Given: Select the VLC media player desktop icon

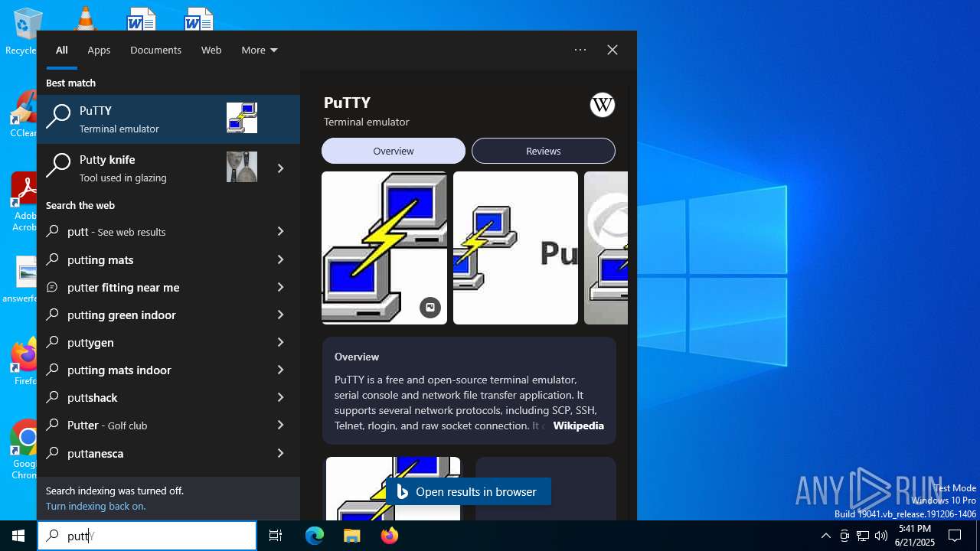Looking at the screenshot, I should pos(84,17).
